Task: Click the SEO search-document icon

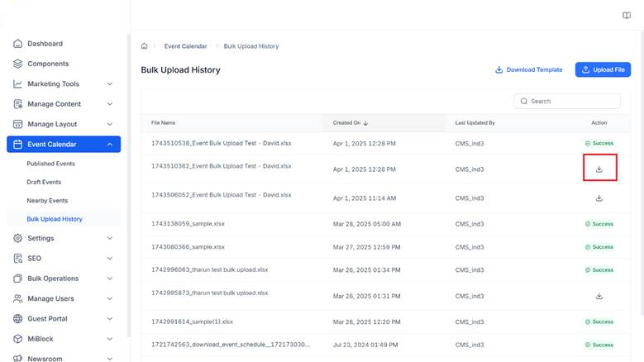Action: (17, 258)
